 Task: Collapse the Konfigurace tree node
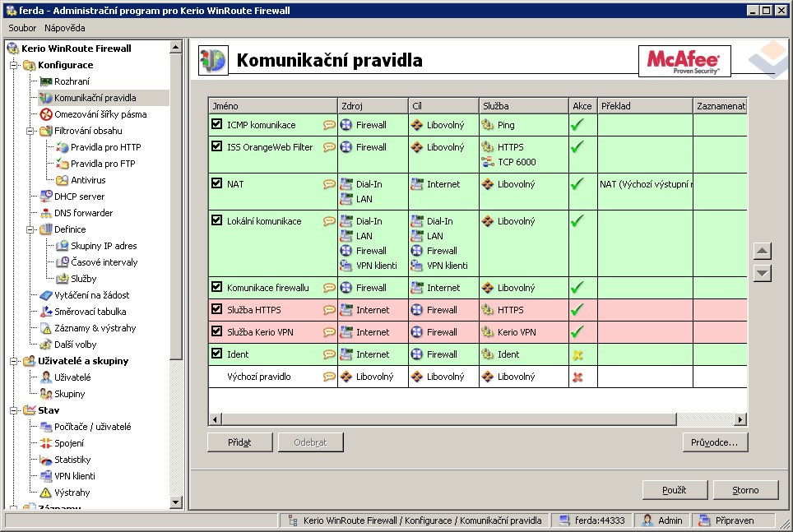tap(14, 65)
